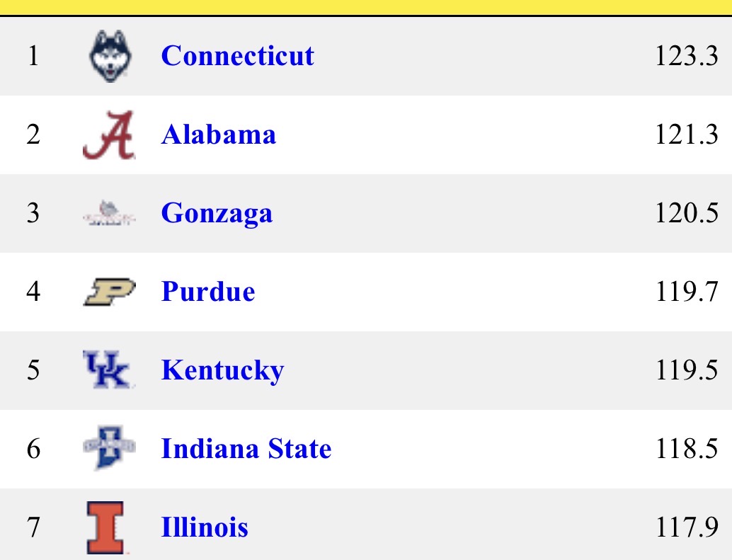732x560 pixels.
Task: Go to the Gonzaga team page
Action: (216, 214)
